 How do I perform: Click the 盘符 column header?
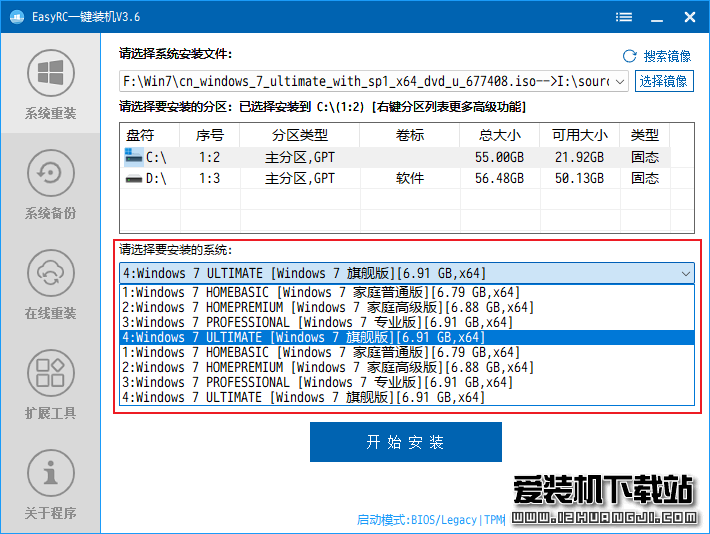150,135
